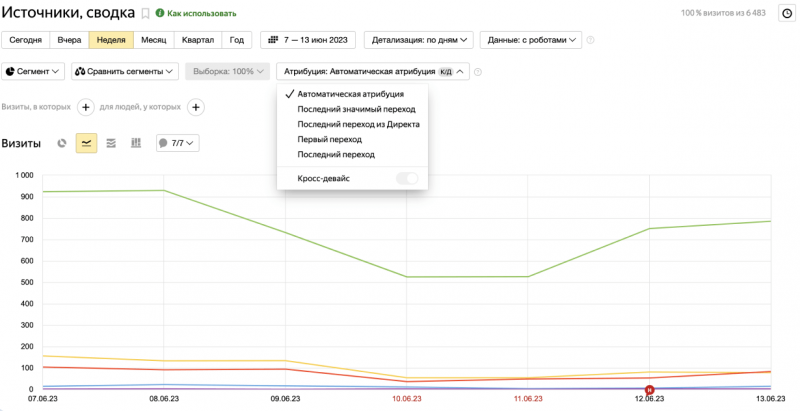Switch chart to pie chart view
The image size is (800, 411).
tap(62, 143)
